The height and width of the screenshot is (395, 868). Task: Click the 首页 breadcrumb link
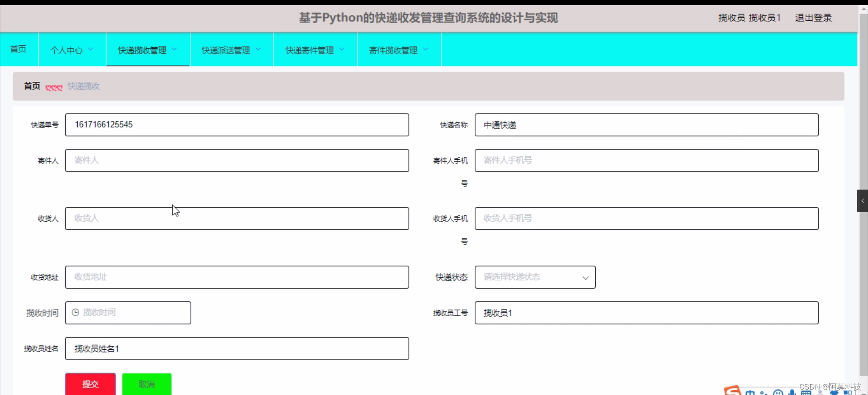click(32, 86)
